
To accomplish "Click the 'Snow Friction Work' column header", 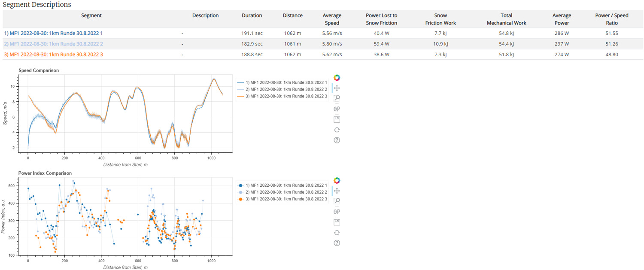I will (440, 19).
